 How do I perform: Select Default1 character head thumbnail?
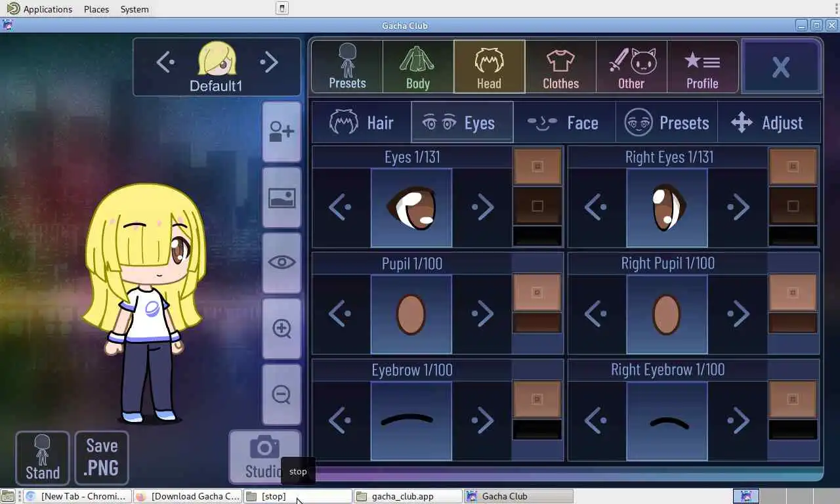(217, 59)
